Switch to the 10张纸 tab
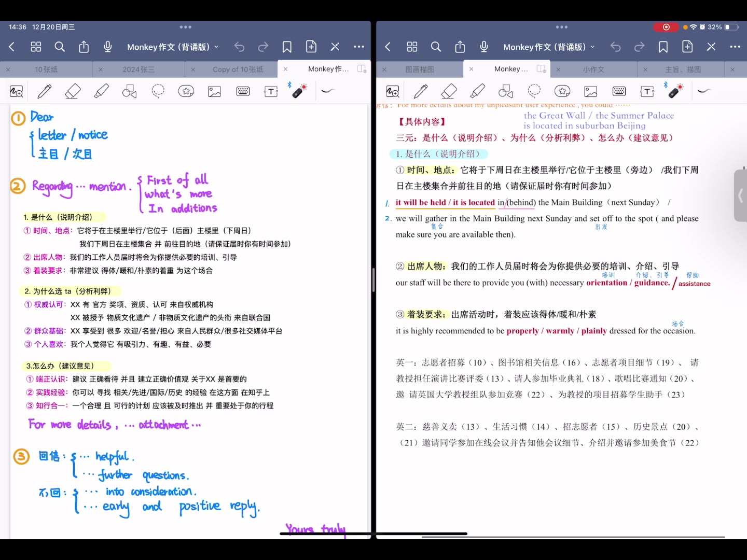This screenshot has height=560, width=747. coord(46,69)
